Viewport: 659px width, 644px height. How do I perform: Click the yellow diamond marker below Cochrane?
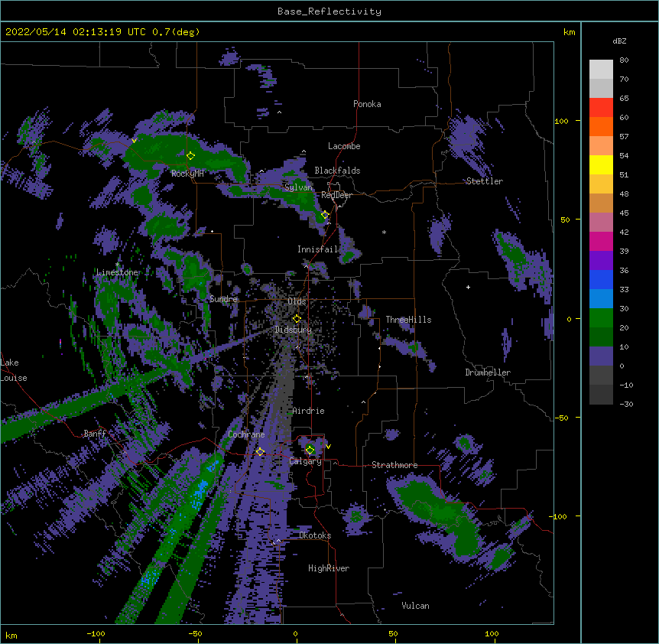(260, 452)
